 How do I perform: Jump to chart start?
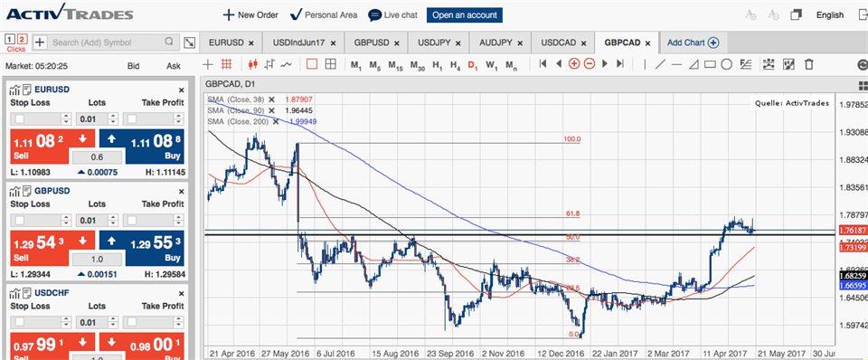tap(543, 64)
